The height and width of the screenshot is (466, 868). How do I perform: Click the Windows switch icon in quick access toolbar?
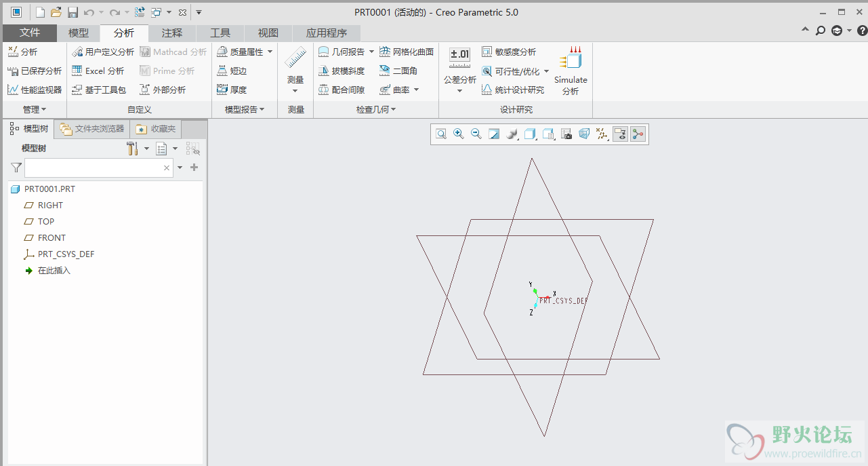click(157, 12)
